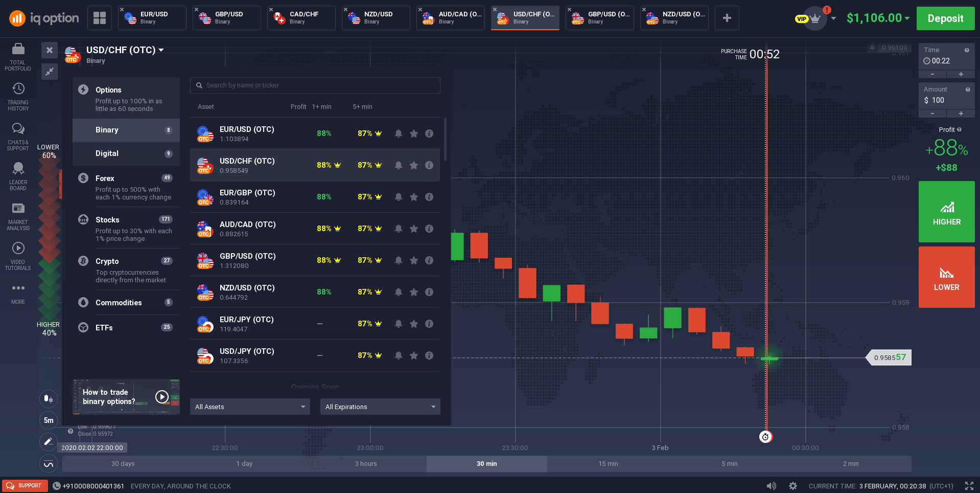The height and width of the screenshot is (493, 980).
Task: Select the 15 min timeframe range
Action: (x=608, y=464)
